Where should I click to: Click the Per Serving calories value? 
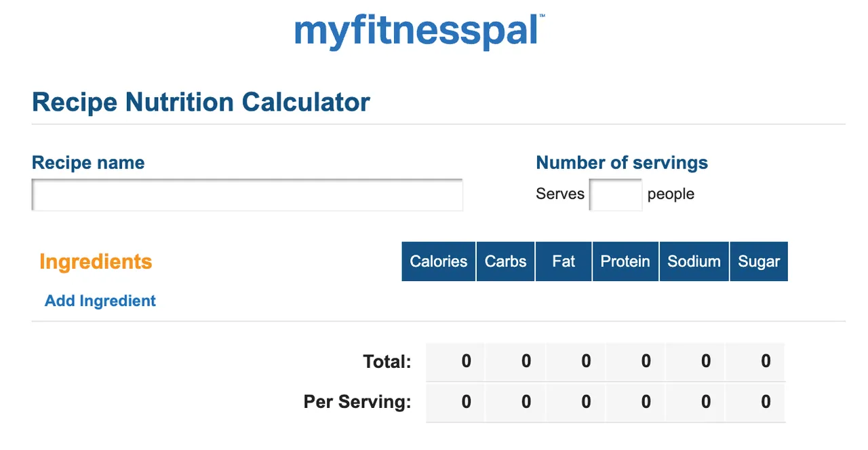point(467,402)
